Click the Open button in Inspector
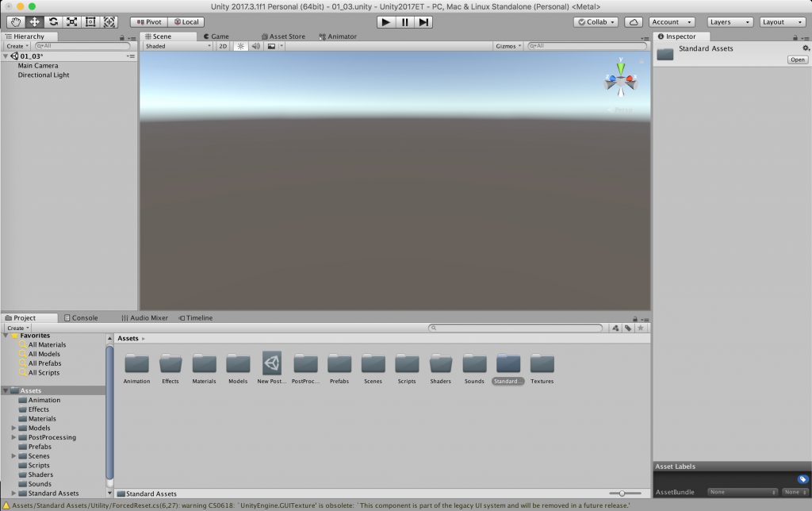This screenshot has height=511, width=812. tap(798, 60)
